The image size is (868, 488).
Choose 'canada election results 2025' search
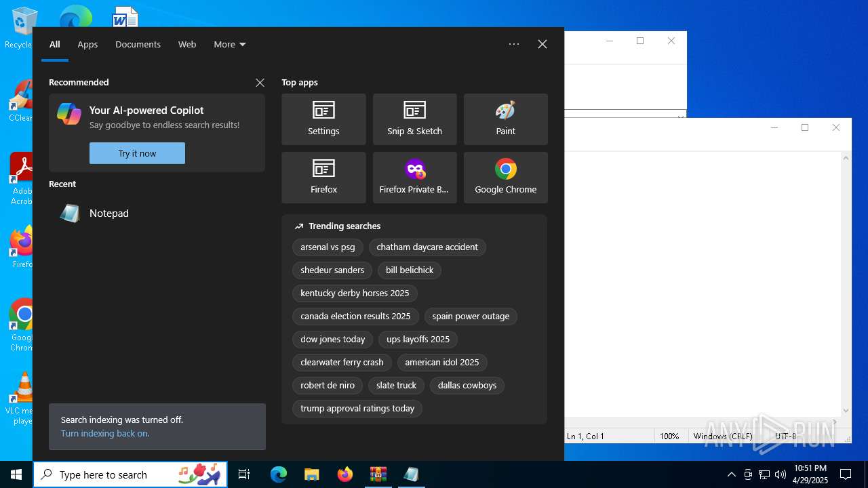(x=355, y=317)
